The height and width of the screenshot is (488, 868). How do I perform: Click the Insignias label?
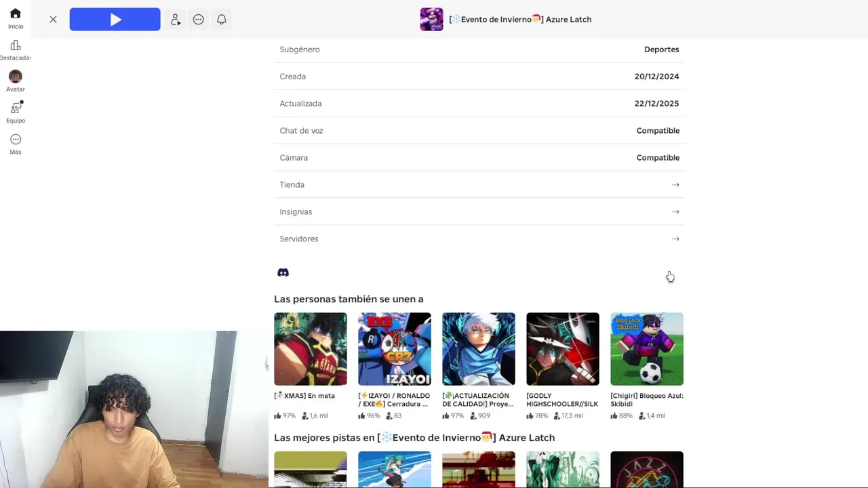tap(296, 211)
